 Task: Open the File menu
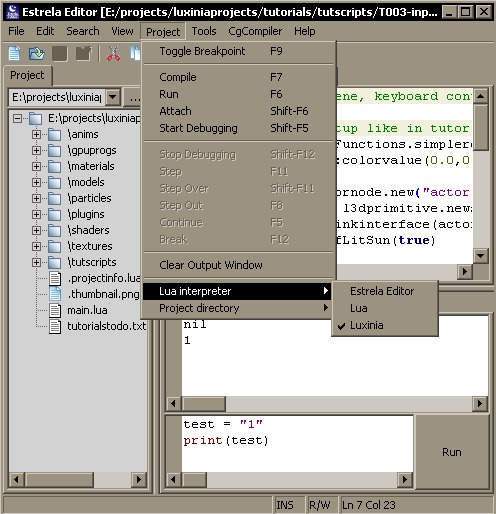click(x=16, y=31)
